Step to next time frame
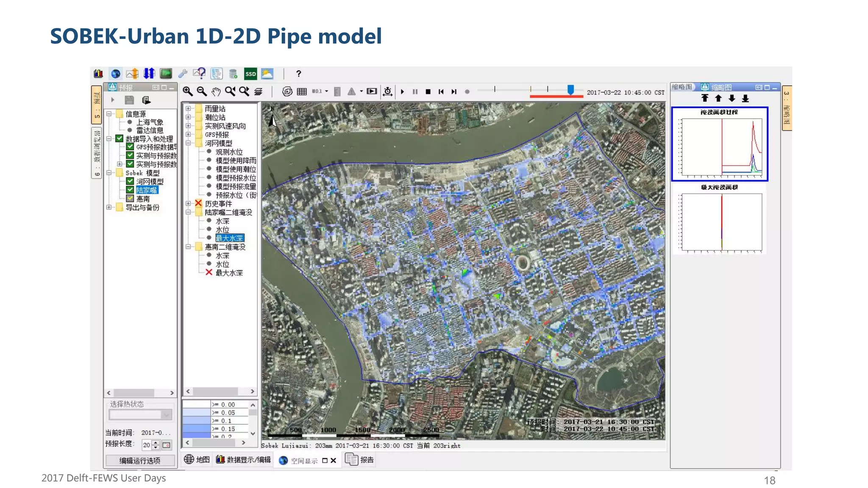The image size is (868, 488). tap(454, 91)
